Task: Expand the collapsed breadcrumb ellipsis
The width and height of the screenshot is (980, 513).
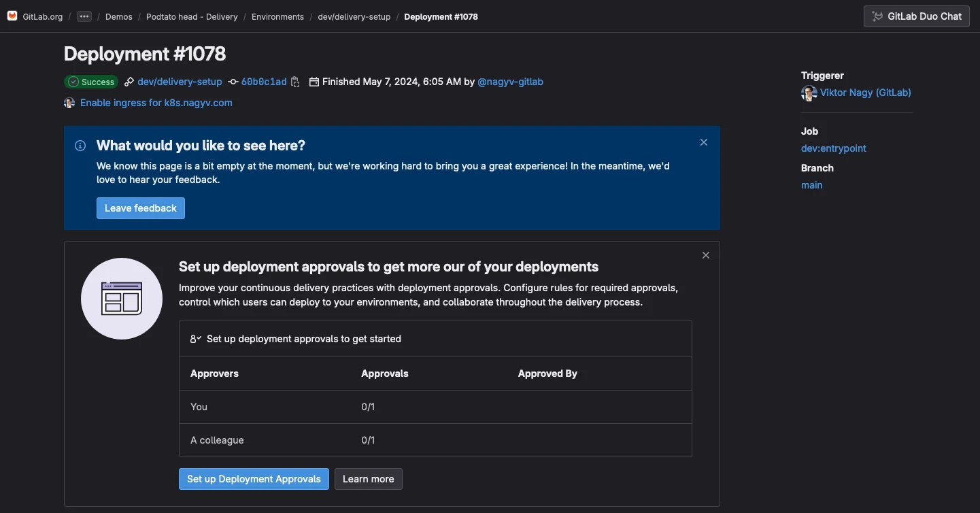Action: [84, 16]
